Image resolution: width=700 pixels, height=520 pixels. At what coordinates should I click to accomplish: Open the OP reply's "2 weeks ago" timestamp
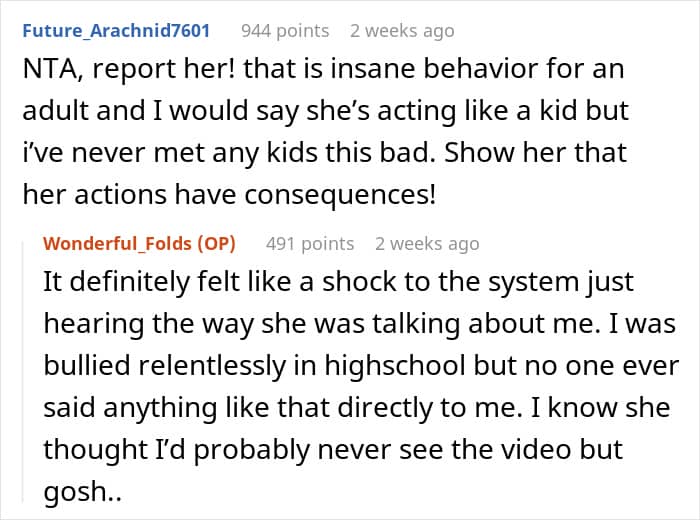point(427,243)
